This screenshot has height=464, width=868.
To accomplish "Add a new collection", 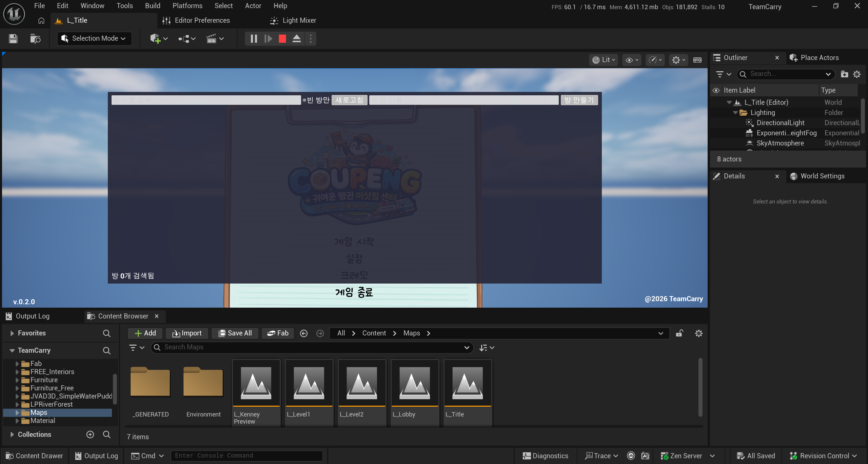I will pos(90,434).
